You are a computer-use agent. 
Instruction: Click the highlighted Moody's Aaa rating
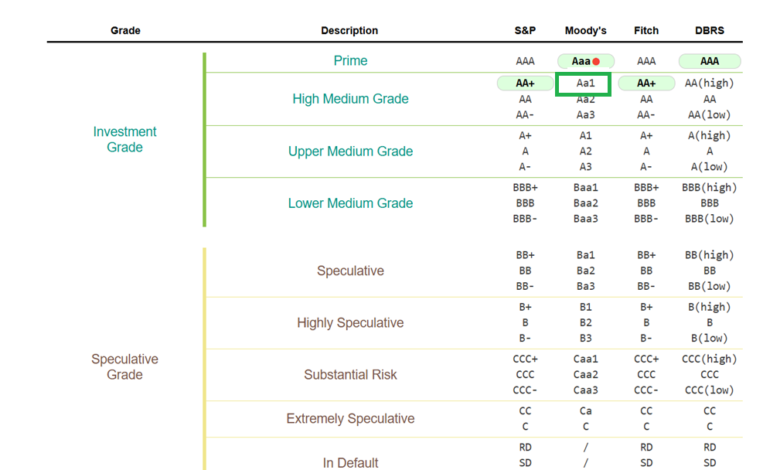tap(585, 61)
